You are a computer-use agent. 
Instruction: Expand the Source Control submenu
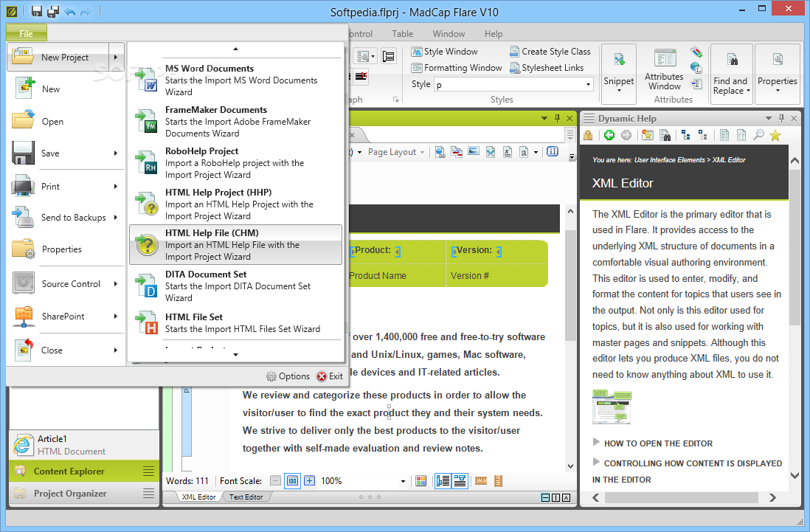coord(116,283)
